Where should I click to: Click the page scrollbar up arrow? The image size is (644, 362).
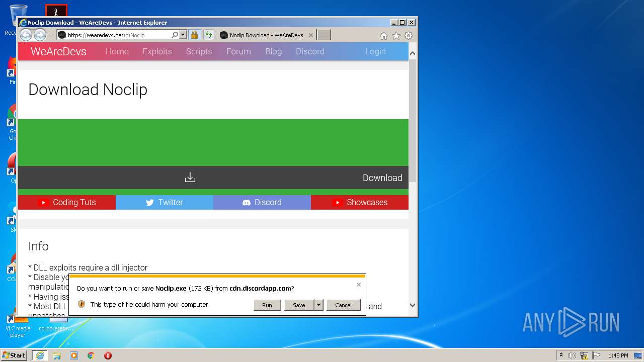click(413, 53)
